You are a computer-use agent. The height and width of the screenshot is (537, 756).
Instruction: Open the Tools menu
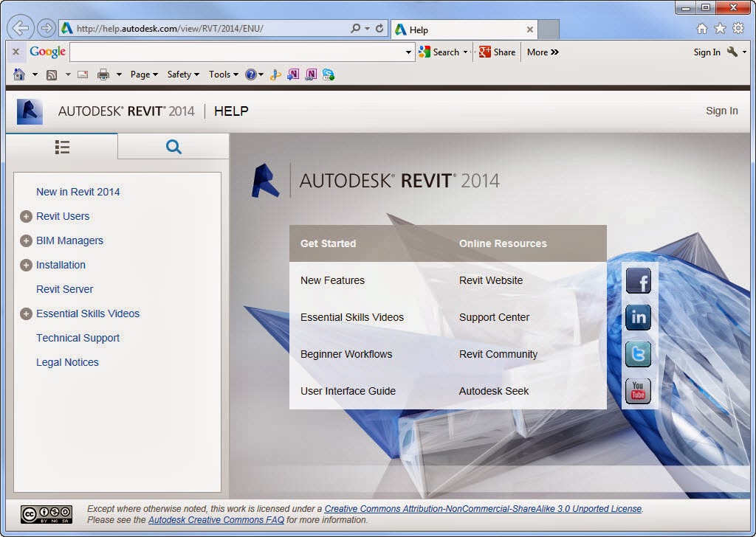[x=221, y=75]
